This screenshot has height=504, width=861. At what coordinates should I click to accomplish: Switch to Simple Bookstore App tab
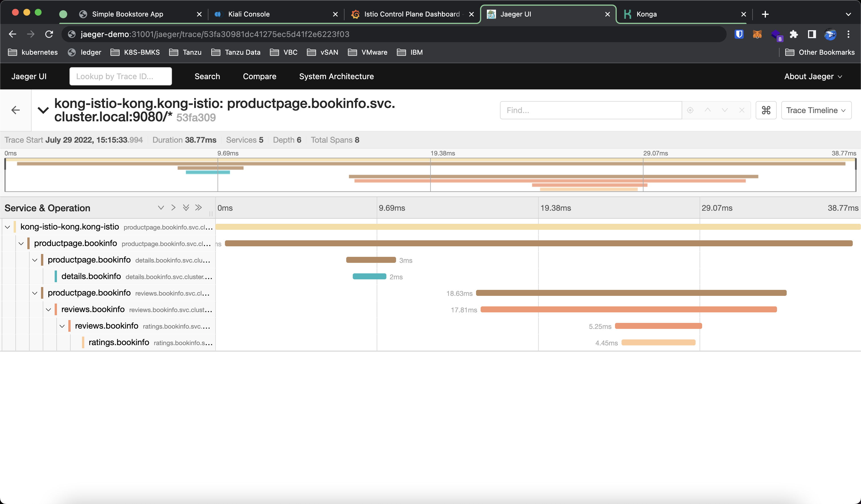(128, 14)
